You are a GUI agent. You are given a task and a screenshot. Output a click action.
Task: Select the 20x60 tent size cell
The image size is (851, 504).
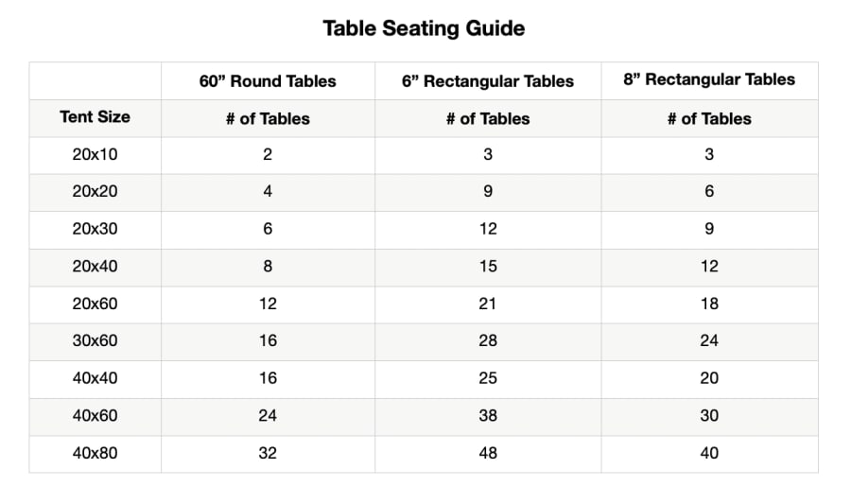(95, 304)
